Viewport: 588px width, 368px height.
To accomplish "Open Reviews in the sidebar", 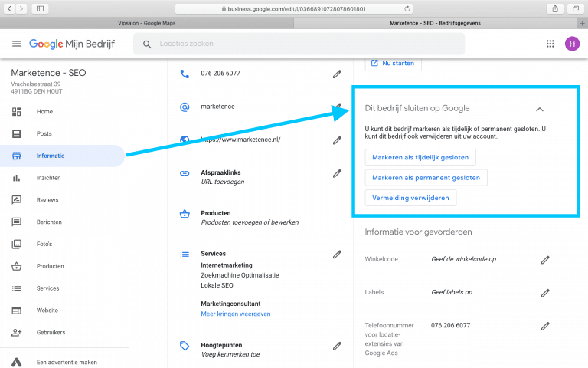I will point(47,200).
